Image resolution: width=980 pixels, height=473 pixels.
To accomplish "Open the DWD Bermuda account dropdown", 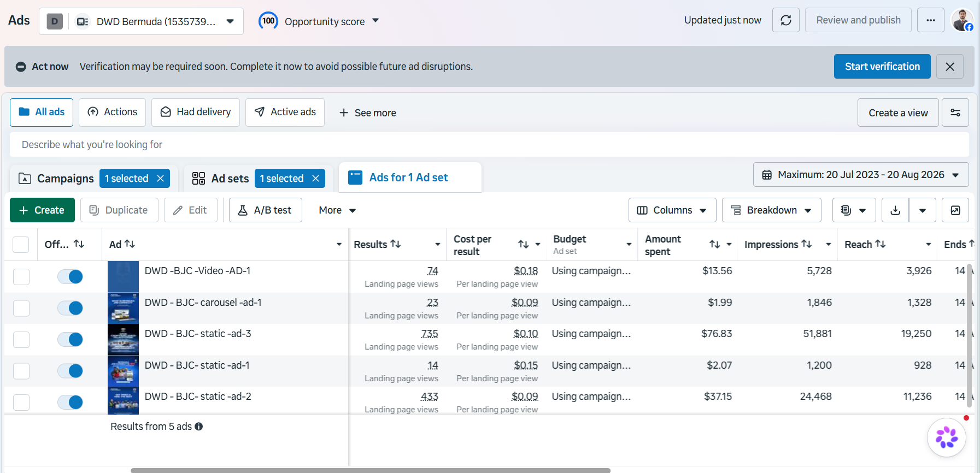I will click(x=141, y=21).
